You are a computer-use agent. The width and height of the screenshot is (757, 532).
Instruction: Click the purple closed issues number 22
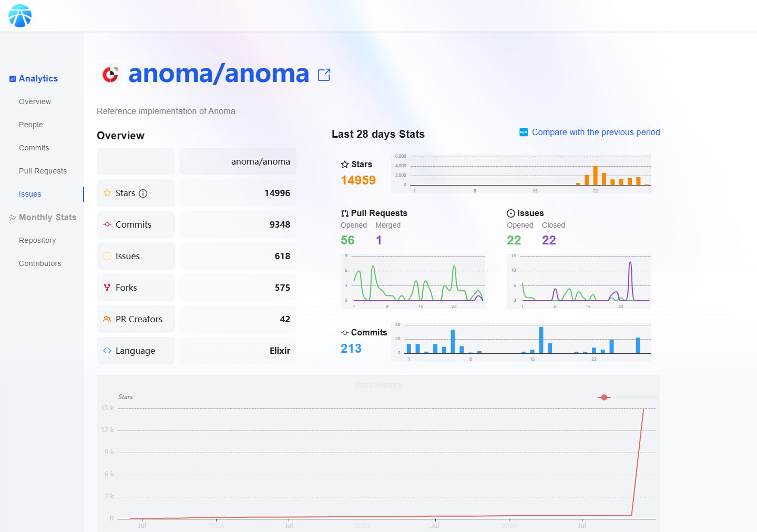click(549, 240)
